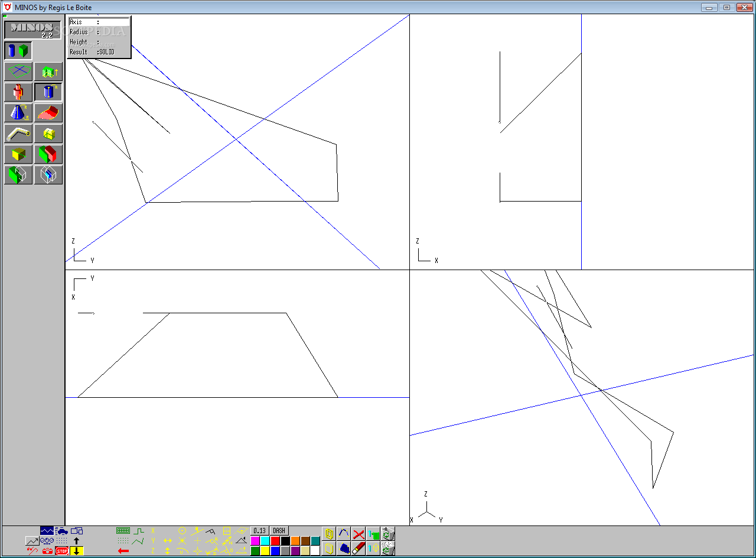Select the red camera snapshot icon

tap(47, 551)
